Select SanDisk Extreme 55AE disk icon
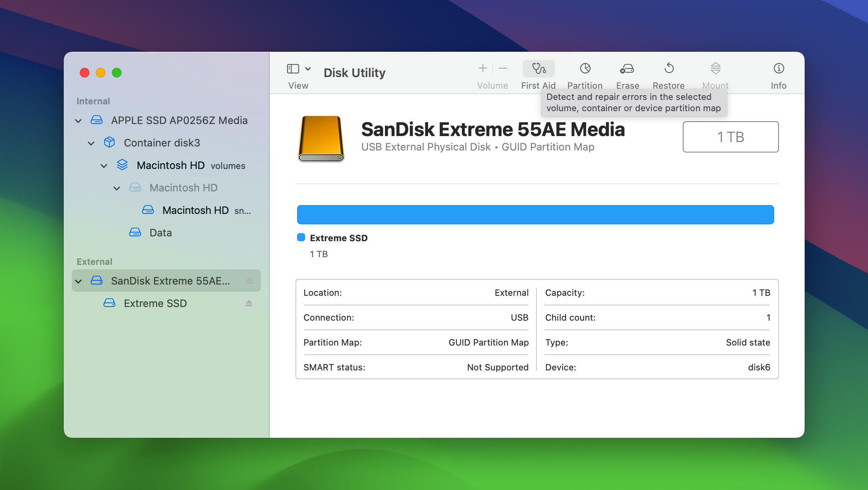This screenshot has width=868, height=490. [98, 281]
